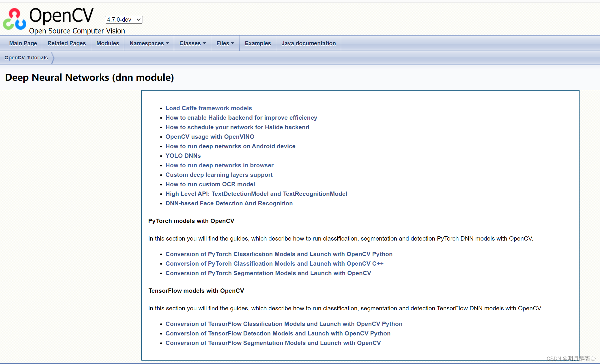Open schedule your network for Halide link

pyautogui.click(x=237, y=127)
